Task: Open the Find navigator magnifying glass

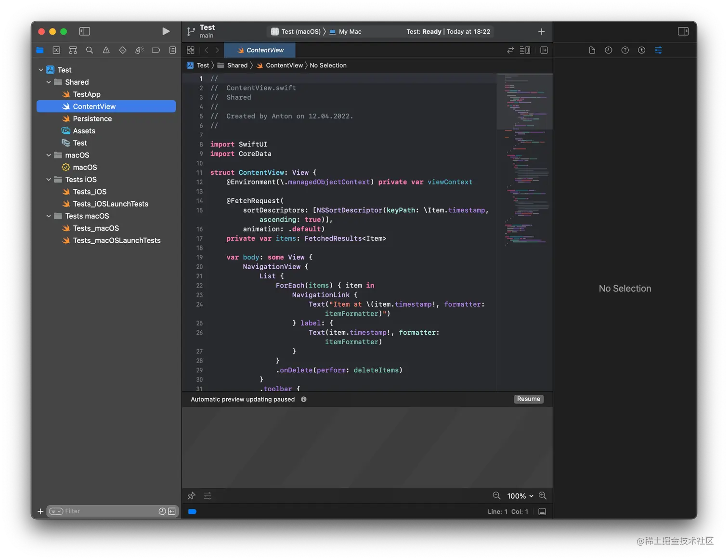Action: coord(90,50)
